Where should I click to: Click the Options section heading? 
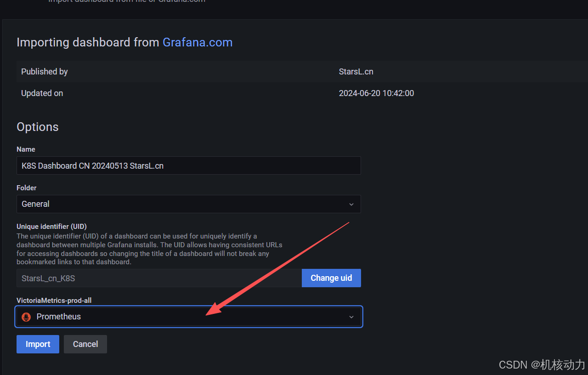[x=38, y=127]
